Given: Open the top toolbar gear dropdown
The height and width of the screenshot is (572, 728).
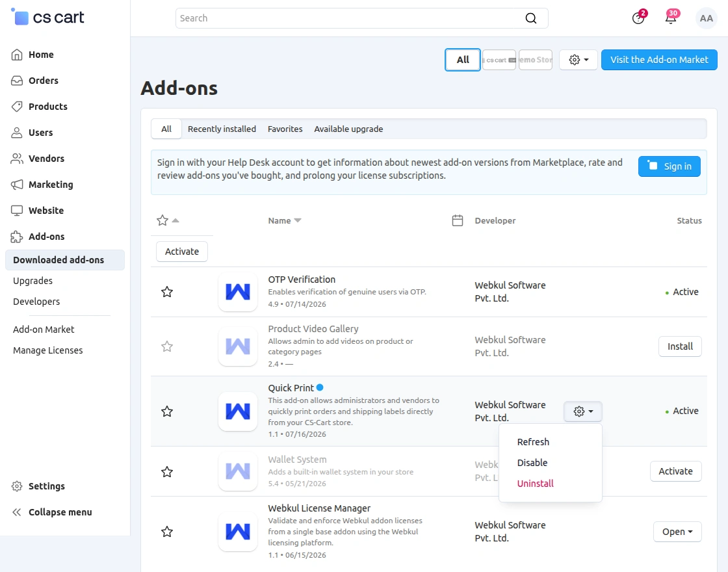Looking at the screenshot, I should click(x=578, y=60).
